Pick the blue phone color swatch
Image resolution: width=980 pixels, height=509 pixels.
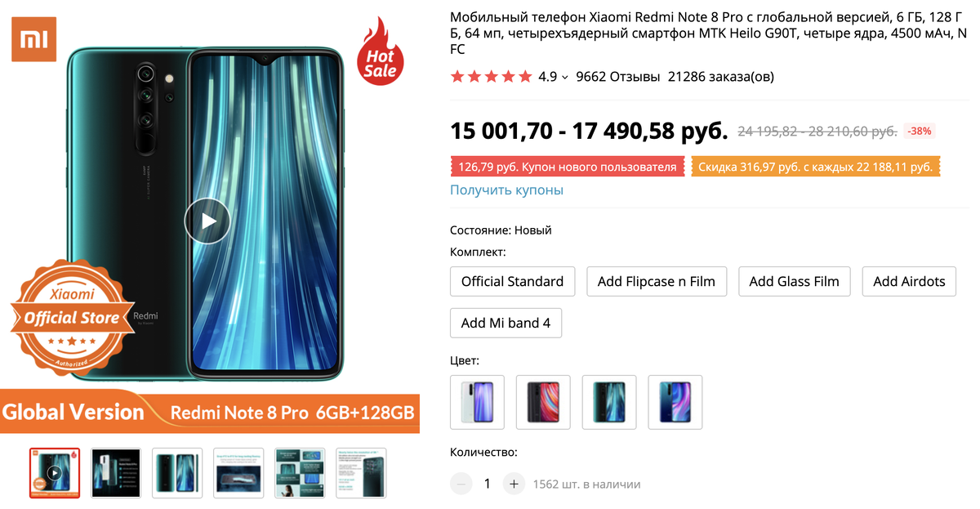pos(675,402)
